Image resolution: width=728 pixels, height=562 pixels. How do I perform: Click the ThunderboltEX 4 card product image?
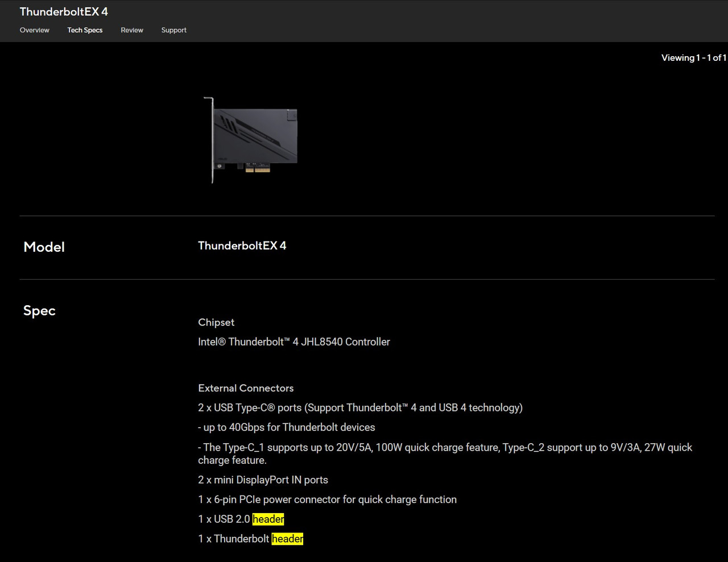[250, 140]
